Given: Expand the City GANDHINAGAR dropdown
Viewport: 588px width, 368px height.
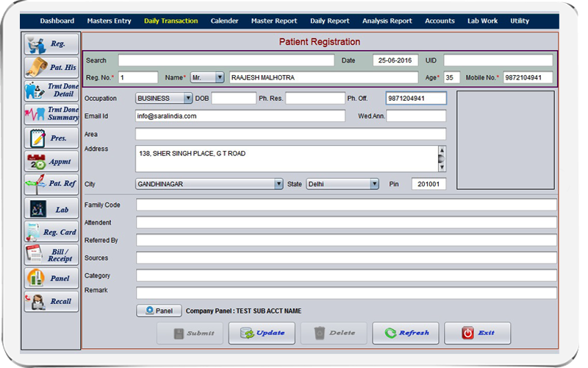Looking at the screenshot, I should [x=279, y=184].
